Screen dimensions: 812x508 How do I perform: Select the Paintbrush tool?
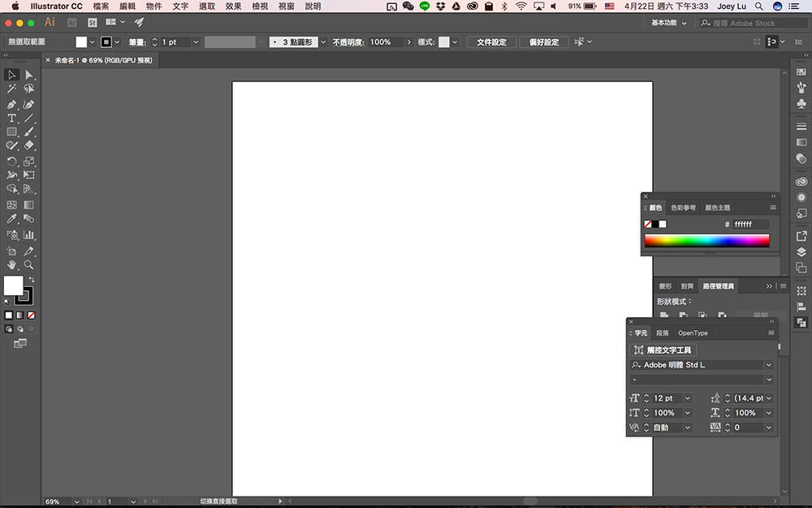tap(29, 132)
